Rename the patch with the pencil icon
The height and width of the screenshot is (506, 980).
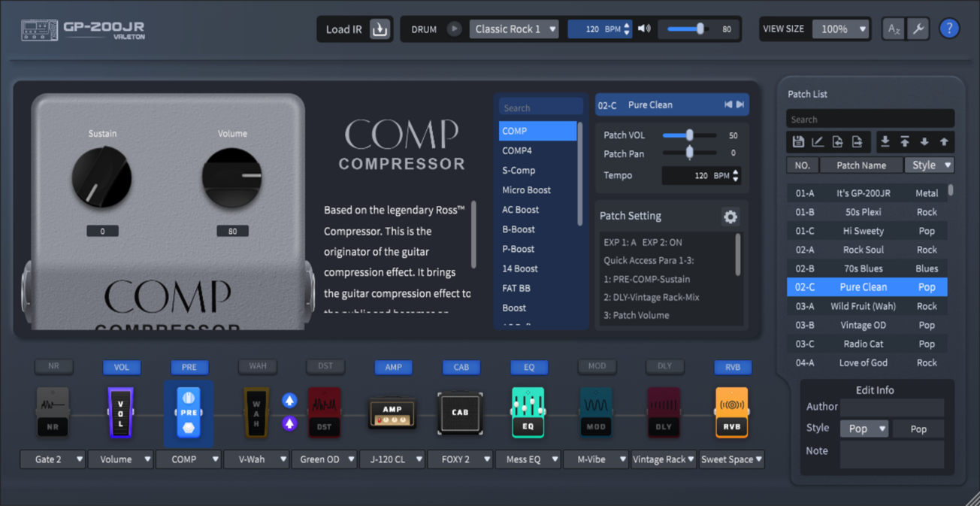(817, 141)
